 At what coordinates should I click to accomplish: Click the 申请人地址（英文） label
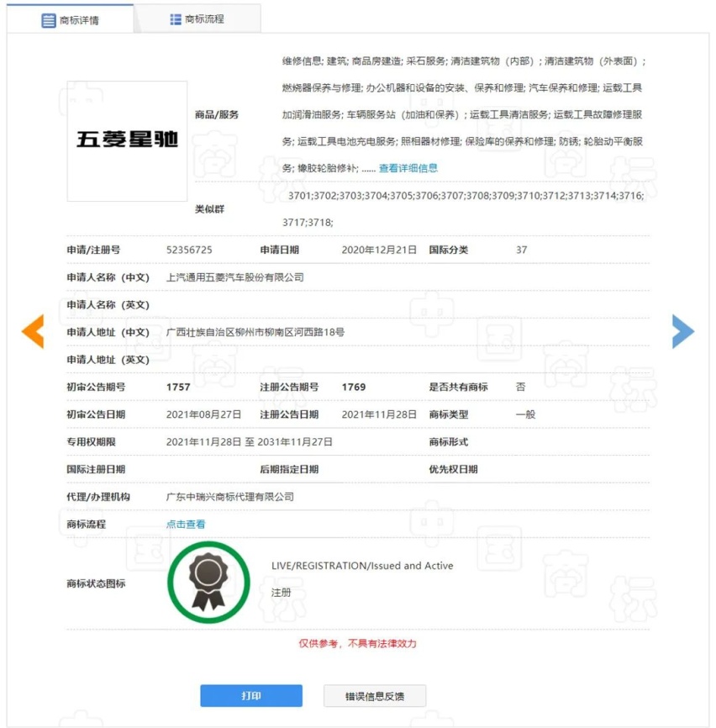pyautogui.click(x=108, y=359)
